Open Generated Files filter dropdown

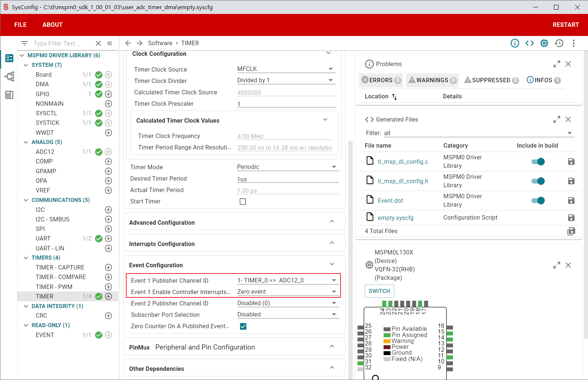point(479,133)
